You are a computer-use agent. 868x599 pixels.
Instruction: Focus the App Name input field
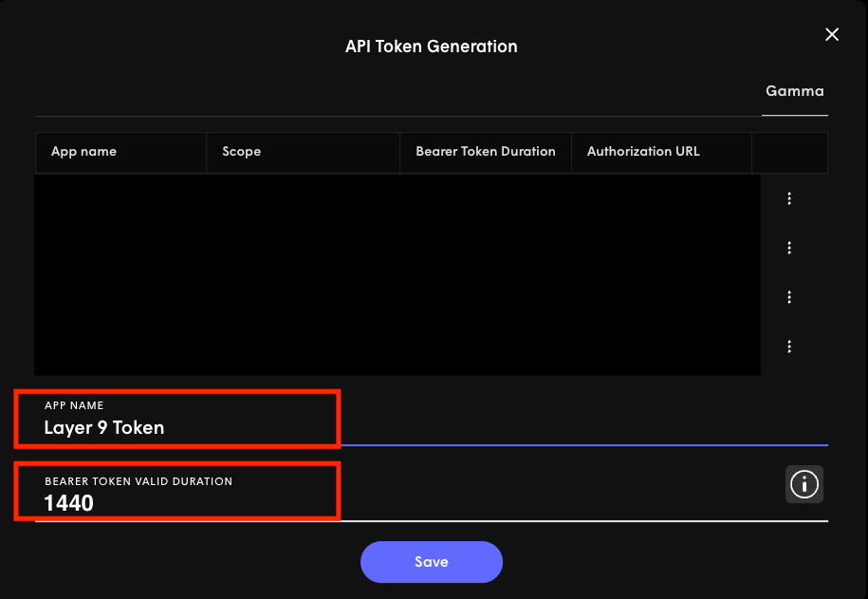point(432,420)
